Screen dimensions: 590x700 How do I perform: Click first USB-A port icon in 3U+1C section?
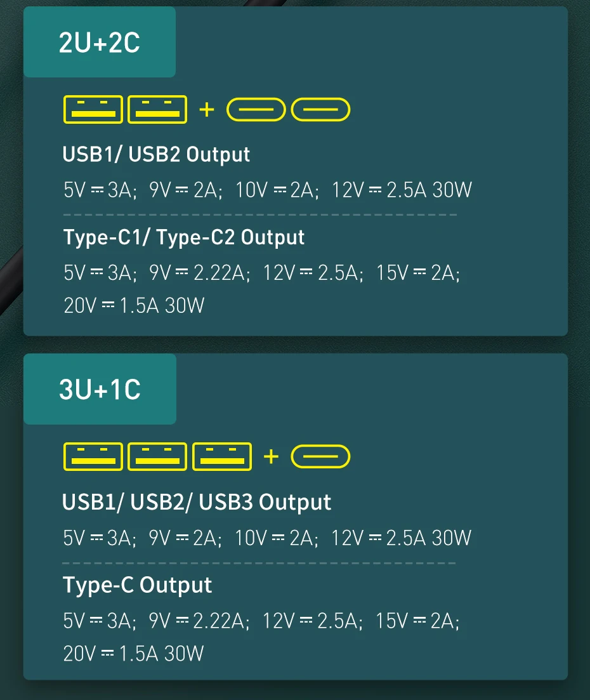pyautogui.click(x=93, y=456)
